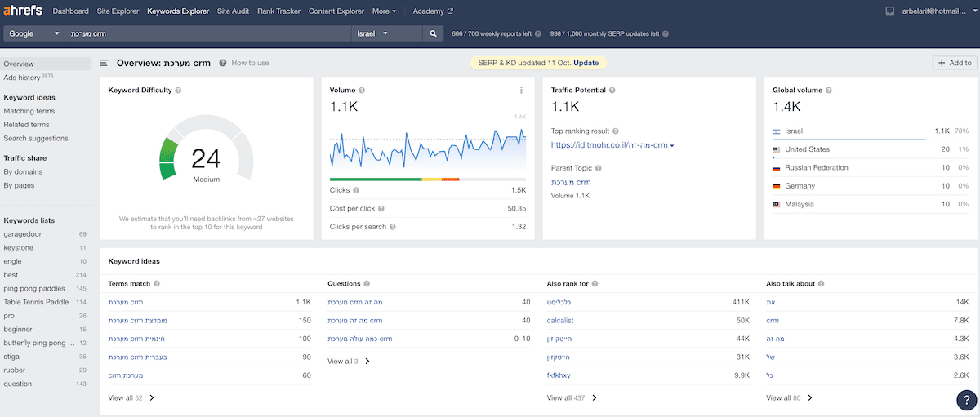This screenshot has height=417, width=980.
Task: Open Site Audit
Action: coord(234,11)
